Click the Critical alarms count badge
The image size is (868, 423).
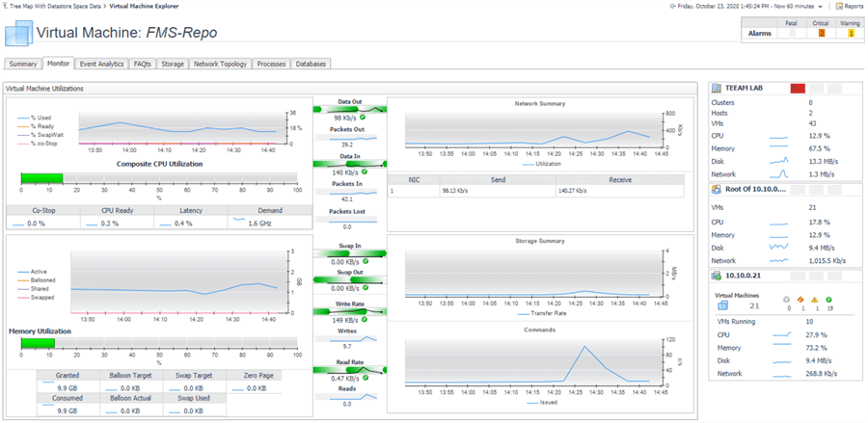(822, 33)
